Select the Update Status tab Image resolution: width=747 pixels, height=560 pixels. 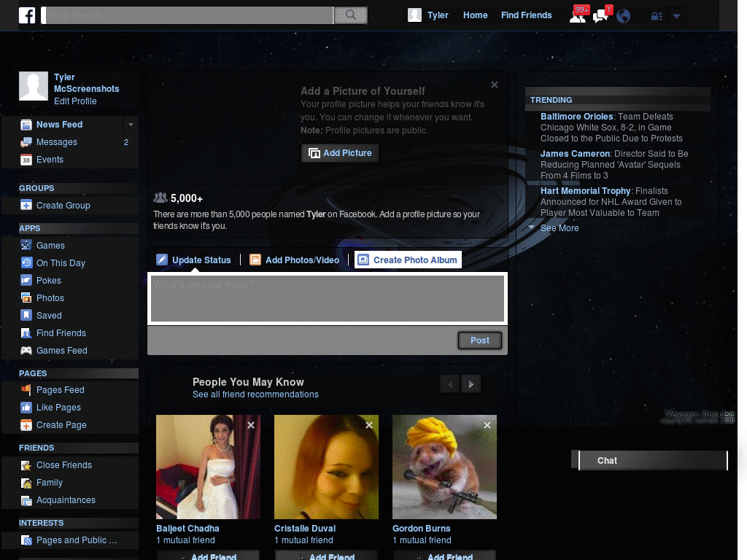(x=193, y=260)
